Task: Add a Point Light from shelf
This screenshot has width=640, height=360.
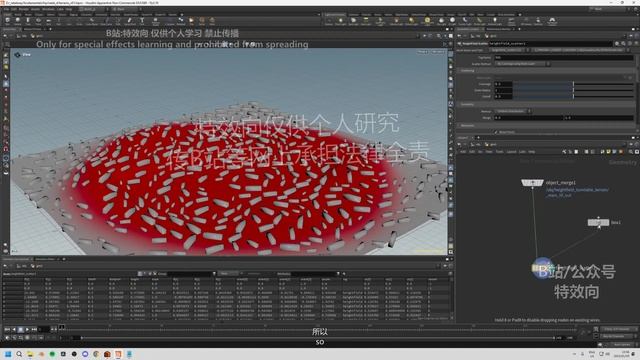Action: tap(341, 20)
